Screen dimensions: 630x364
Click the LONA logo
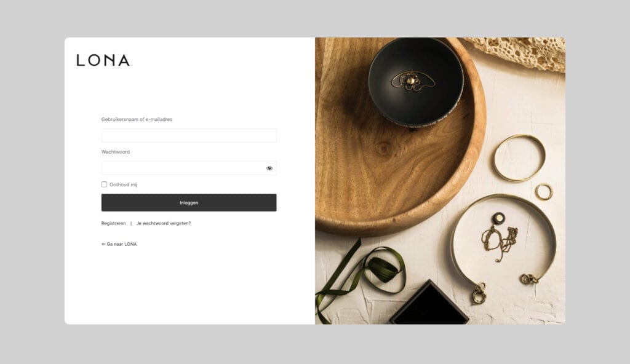coord(103,60)
